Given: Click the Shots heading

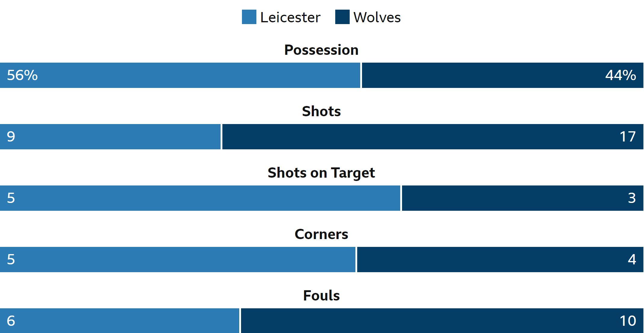Looking at the screenshot, I should [x=321, y=111].
